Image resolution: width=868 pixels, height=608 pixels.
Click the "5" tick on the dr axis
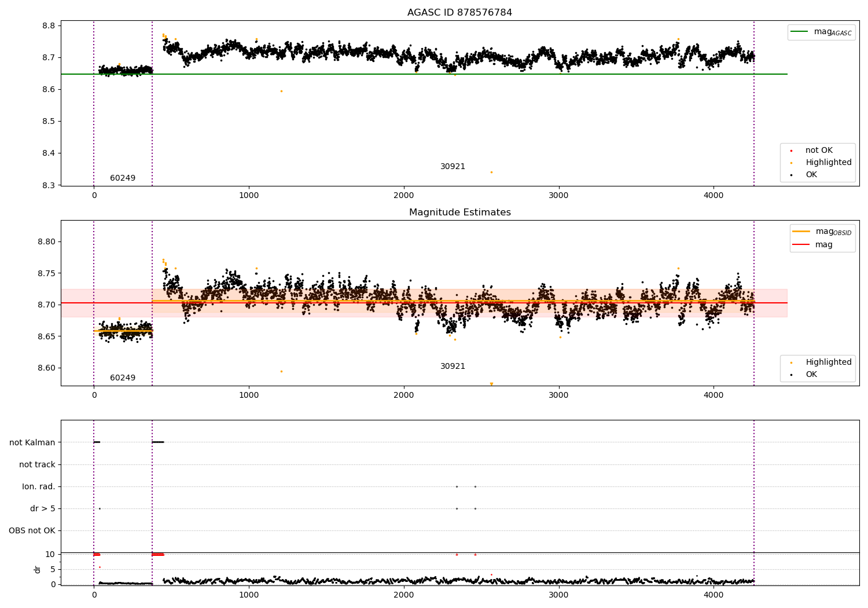(x=53, y=569)
